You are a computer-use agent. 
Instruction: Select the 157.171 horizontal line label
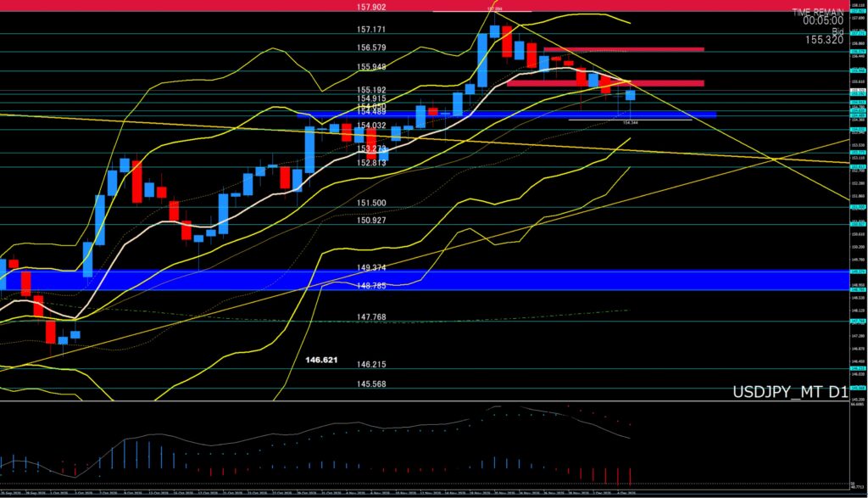pos(371,29)
